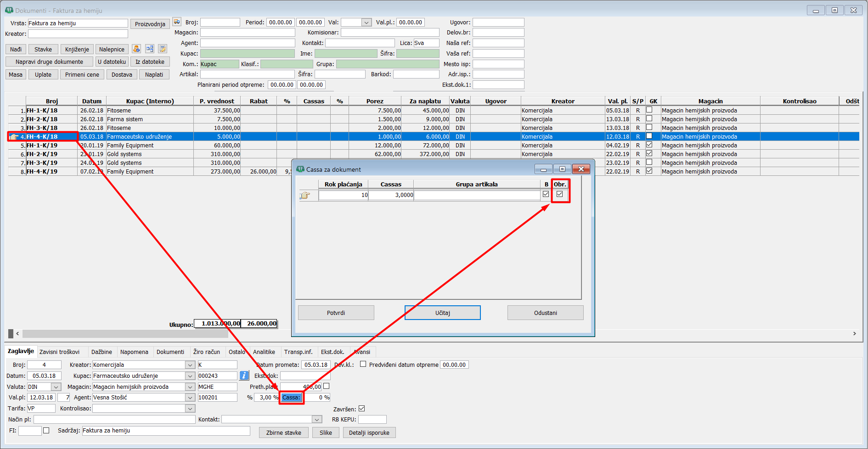Click the document structure tree icon

(150, 49)
